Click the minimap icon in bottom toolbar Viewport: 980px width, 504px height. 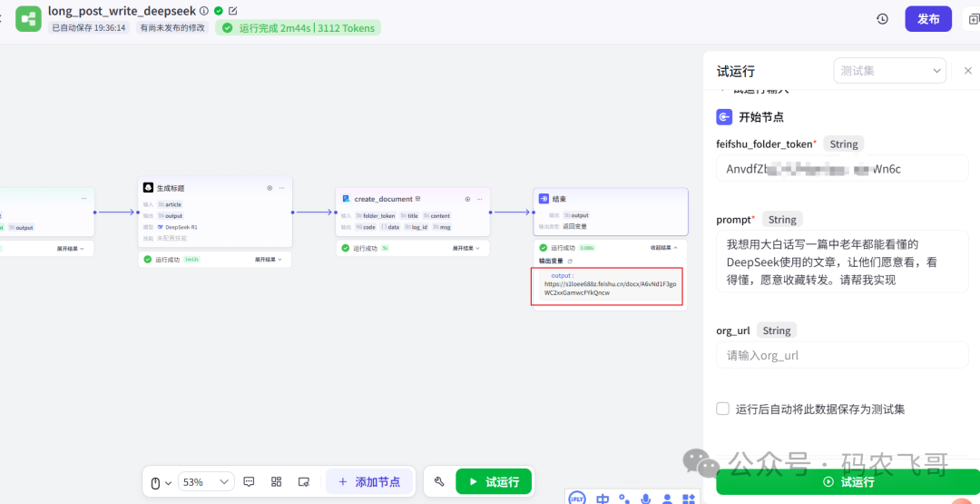point(304,481)
